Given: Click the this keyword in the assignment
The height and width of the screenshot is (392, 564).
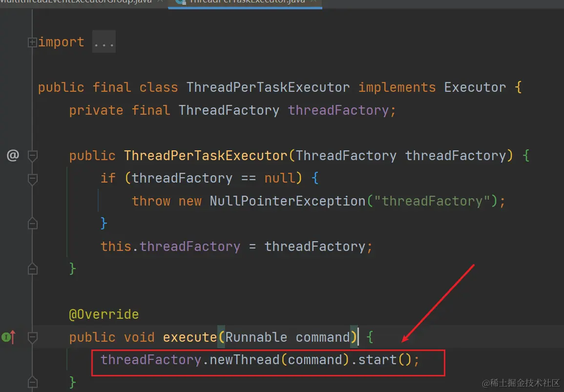Looking at the screenshot, I should point(116,247).
